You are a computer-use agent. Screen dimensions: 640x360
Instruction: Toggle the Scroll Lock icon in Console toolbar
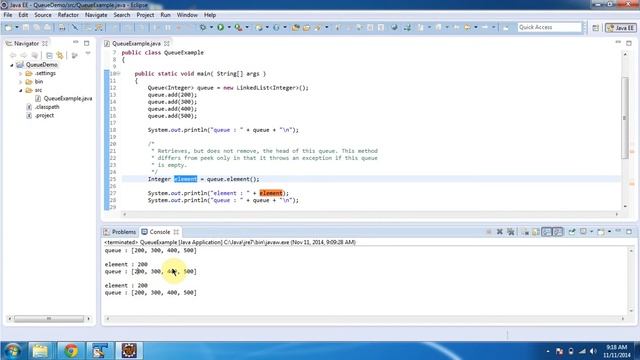pyautogui.click(x=536, y=232)
